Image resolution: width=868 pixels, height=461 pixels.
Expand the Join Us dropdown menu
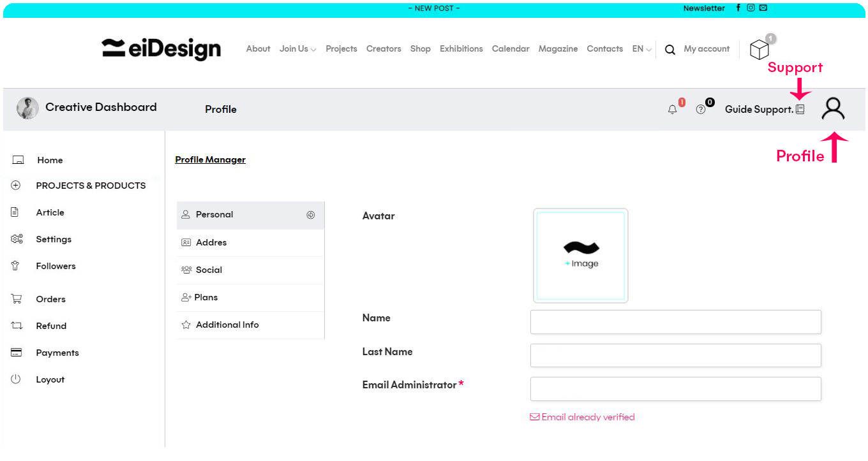coord(297,49)
